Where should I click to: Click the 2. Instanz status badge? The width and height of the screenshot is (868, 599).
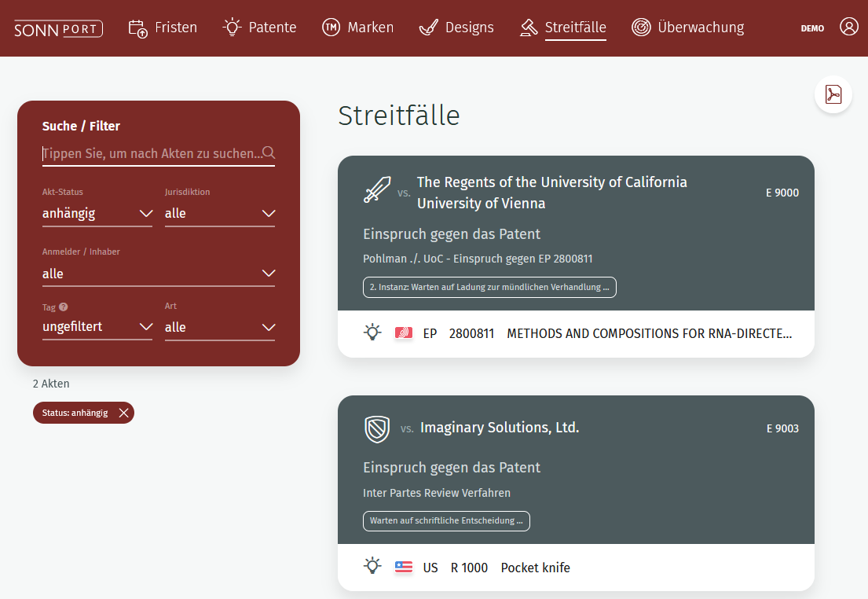tap(489, 287)
